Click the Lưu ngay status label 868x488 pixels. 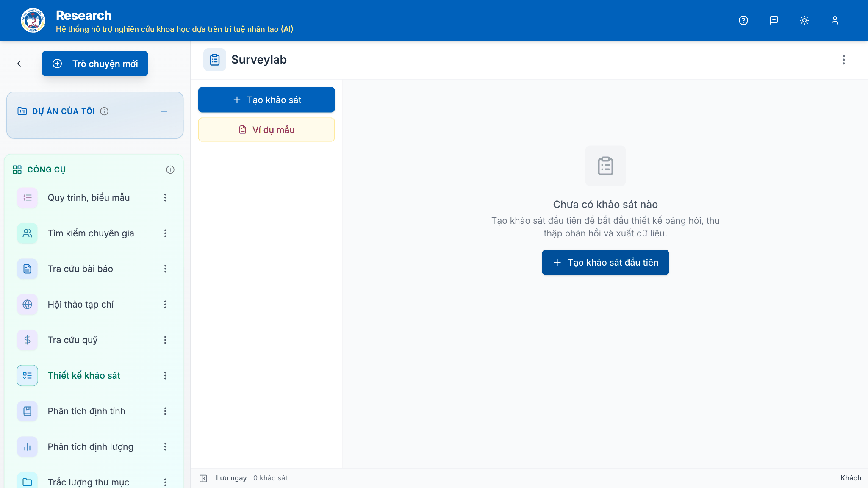pyautogui.click(x=231, y=478)
